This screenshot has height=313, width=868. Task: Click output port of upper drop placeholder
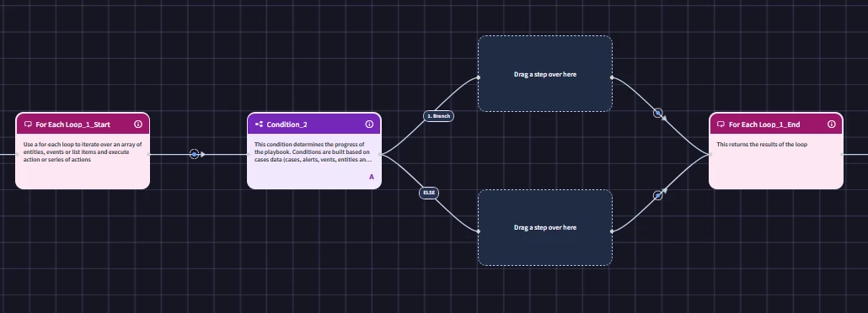(x=612, y=77)
